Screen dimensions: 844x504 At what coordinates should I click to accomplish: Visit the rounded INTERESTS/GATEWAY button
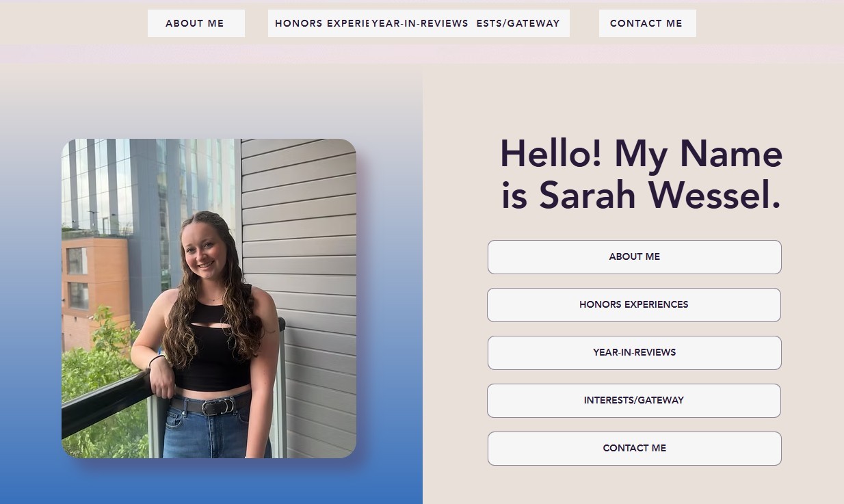click(x=634, y=401)
